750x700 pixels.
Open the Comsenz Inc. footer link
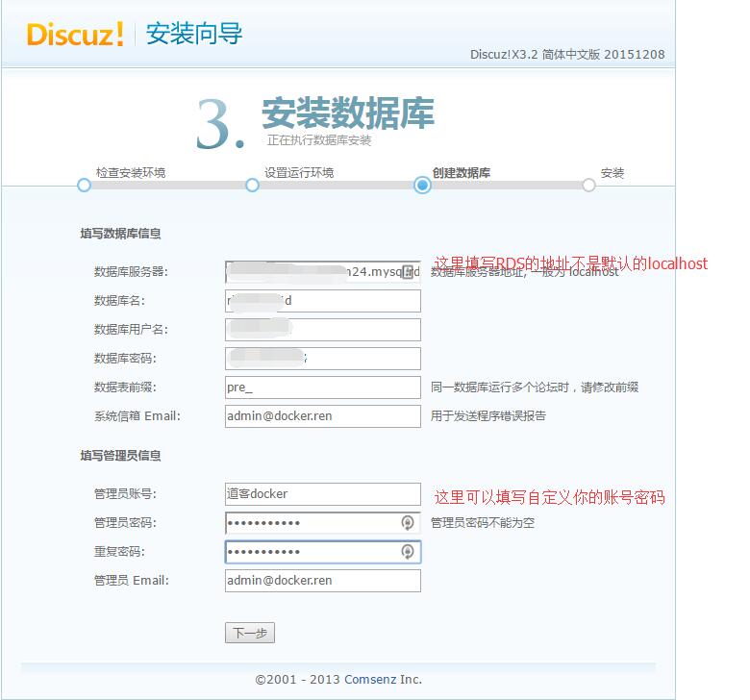(x=383, y=679)
